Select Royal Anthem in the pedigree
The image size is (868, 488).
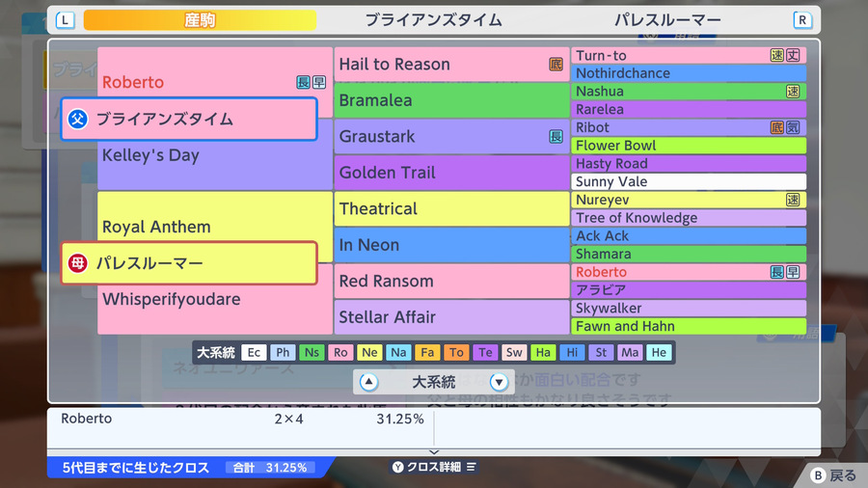156,227
